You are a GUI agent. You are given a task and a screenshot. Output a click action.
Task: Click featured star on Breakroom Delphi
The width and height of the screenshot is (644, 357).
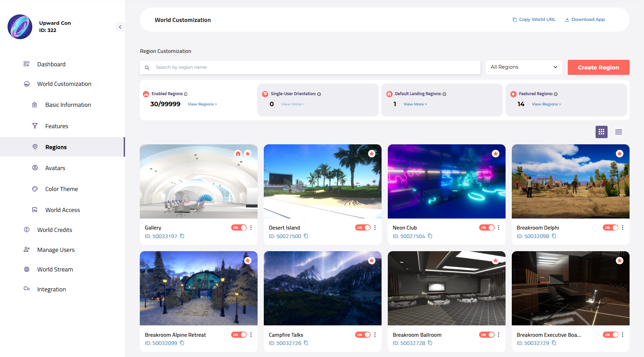pos(620,154)
